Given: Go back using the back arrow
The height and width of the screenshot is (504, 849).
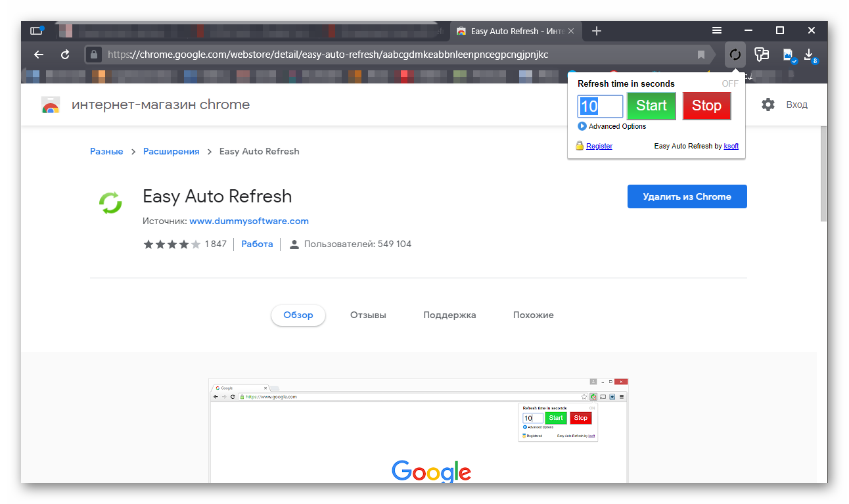Looking at the screenshot, I should pyautogui.click(x=39, y=55).
